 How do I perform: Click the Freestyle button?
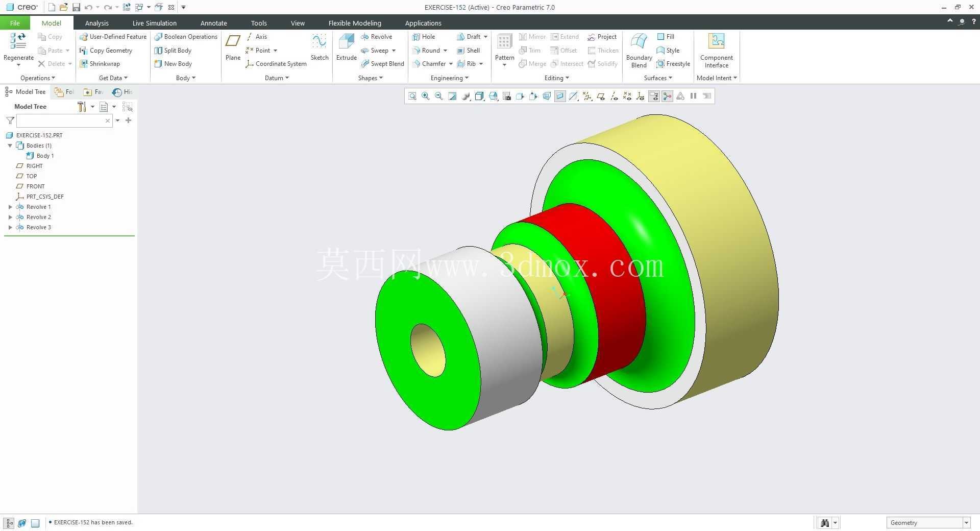(x=673, y=64)
